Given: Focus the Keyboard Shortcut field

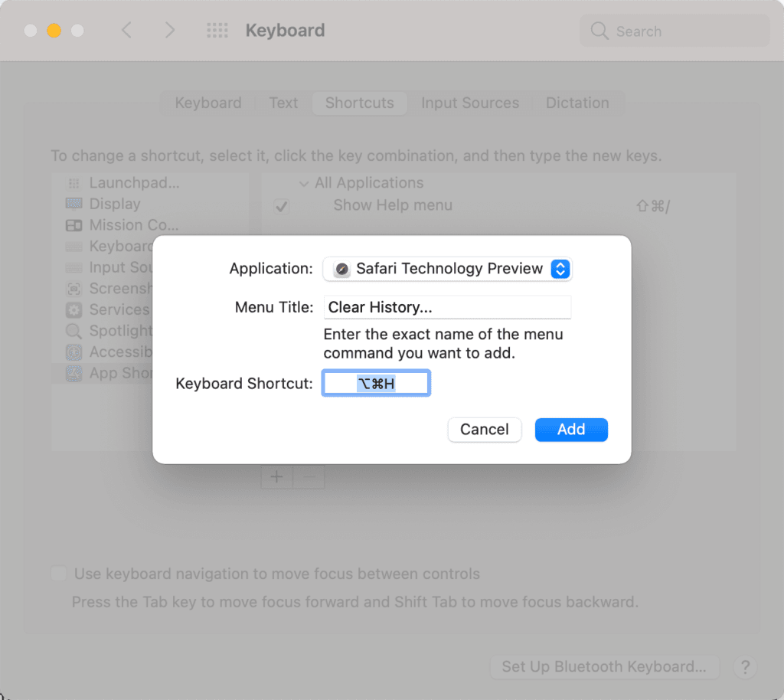Looking at the screenshot, I should tap(376, 384).
